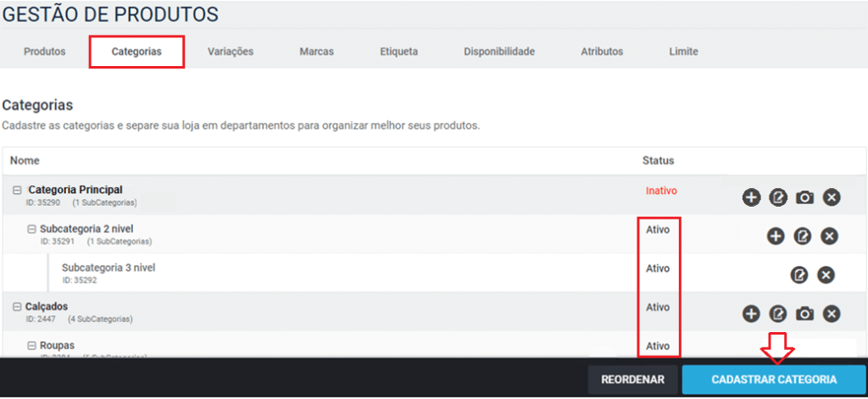Click the GESTÃO DE PRODUTOS heading
The height and width of the screenshot is (399, 868).
pos(110,14)
